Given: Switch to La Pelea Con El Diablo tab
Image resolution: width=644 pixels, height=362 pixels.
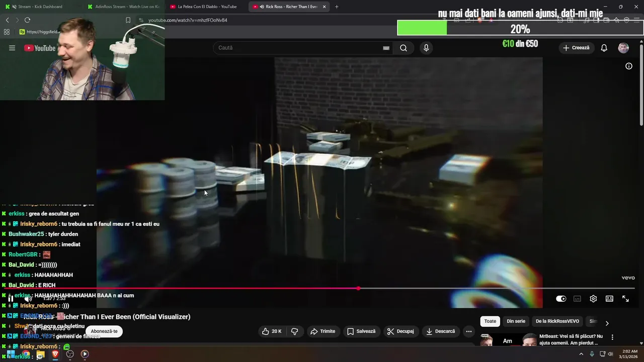Looking at the screenshot, I should [206, 7].
